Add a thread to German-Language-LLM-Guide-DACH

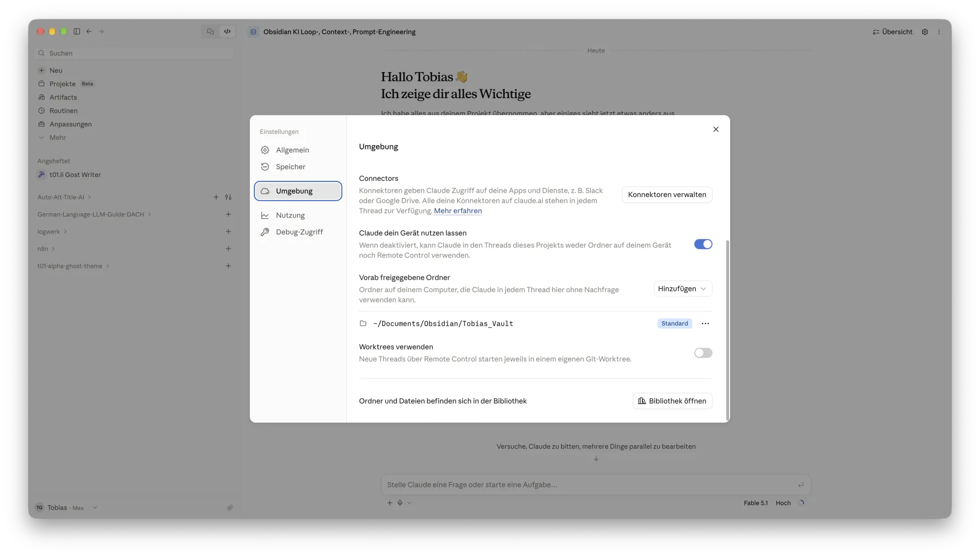228,214
